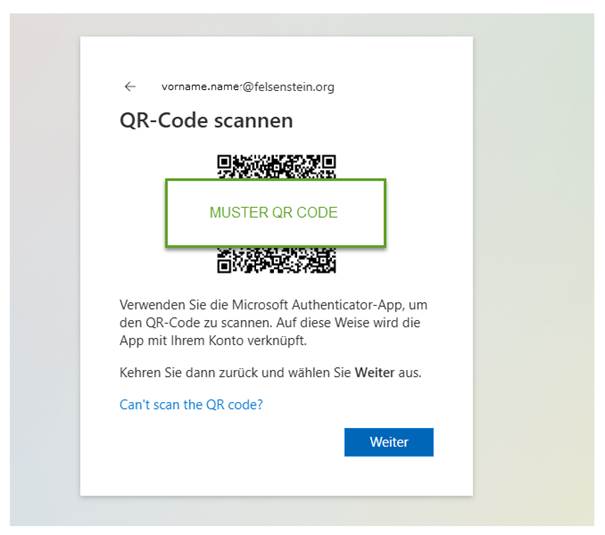Click the bold "Weiter" word in instructions
Image resolution: width=605 pixels, height=535 pixels.
tap(376, 373)
